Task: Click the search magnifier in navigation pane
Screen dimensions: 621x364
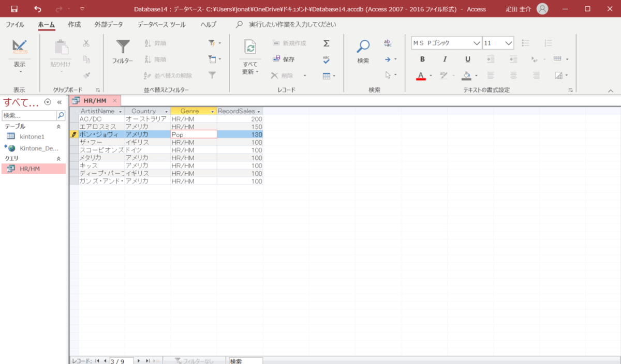Action: click(61, 115)
